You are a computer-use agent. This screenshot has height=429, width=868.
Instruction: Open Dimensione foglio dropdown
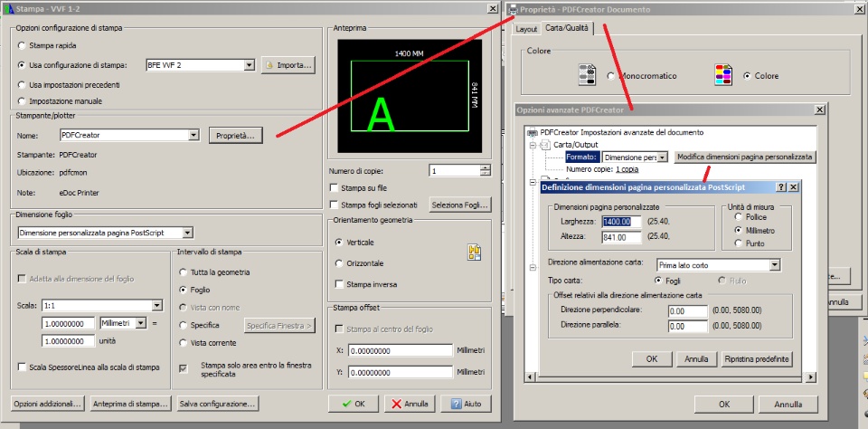click(188, 233)
